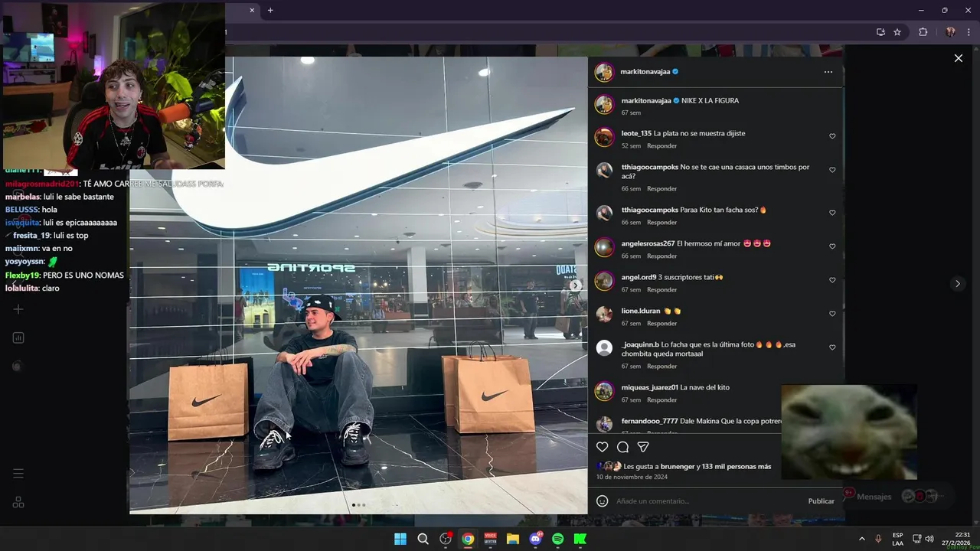The height and width of the screenshot is (551, 980).
Task: Reply to miqueas_juarez01's comment
Action: pos(661,399)
